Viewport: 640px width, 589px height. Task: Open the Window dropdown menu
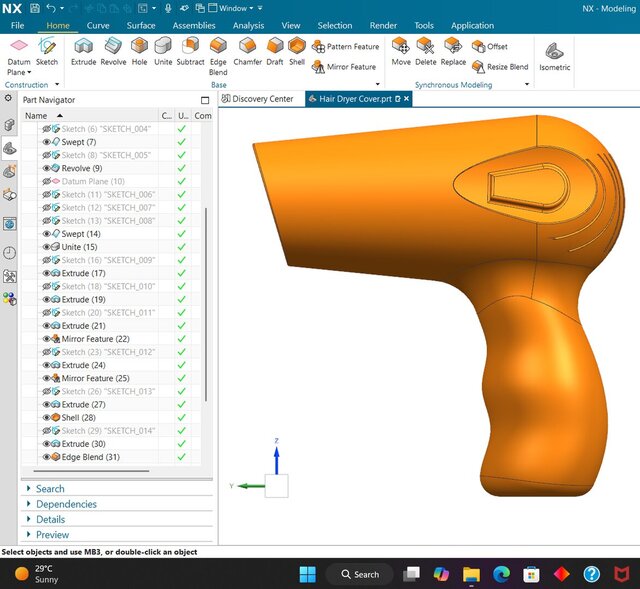point(231,8)
